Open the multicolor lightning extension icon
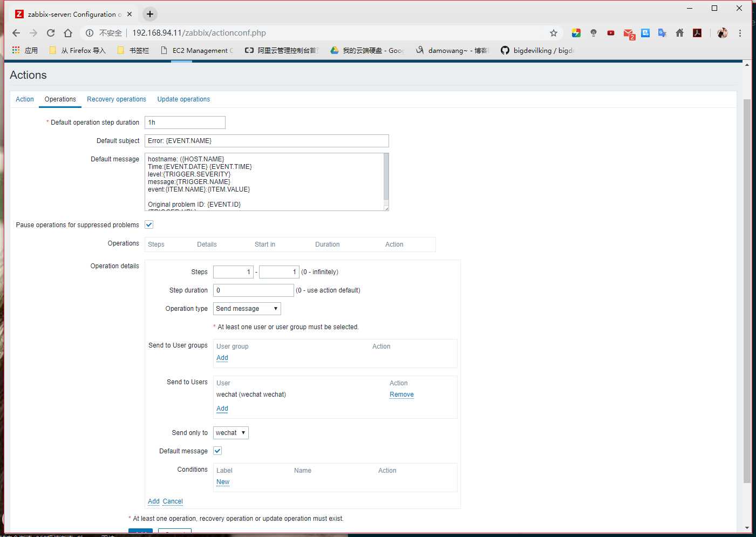Image resolution: width=756 pixels, height=537 pixels. 576,33
